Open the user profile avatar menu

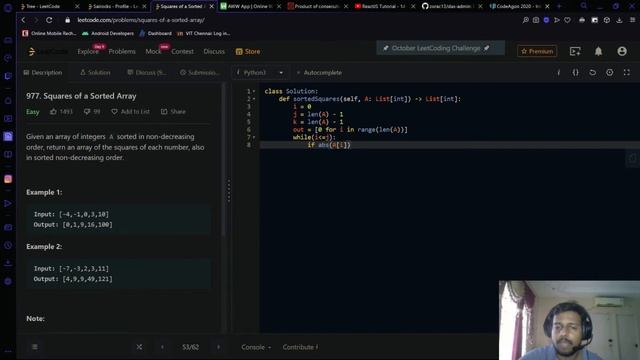(x=622, y=51)
